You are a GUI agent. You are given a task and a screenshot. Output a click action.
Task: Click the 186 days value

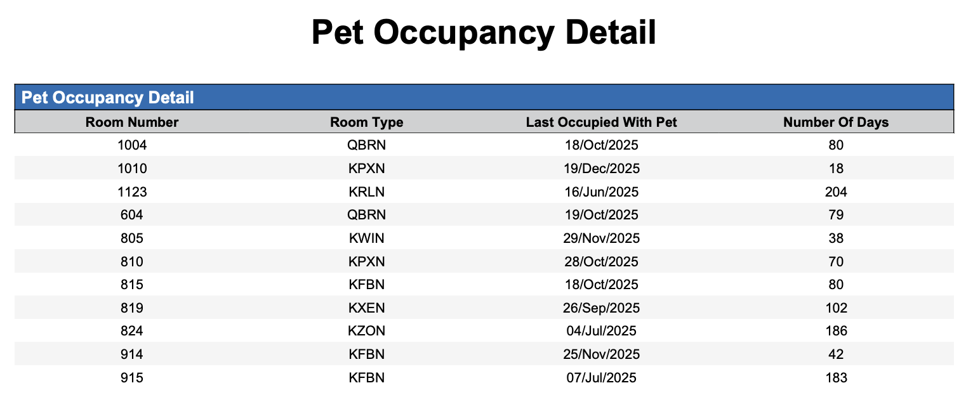point(836,331)
